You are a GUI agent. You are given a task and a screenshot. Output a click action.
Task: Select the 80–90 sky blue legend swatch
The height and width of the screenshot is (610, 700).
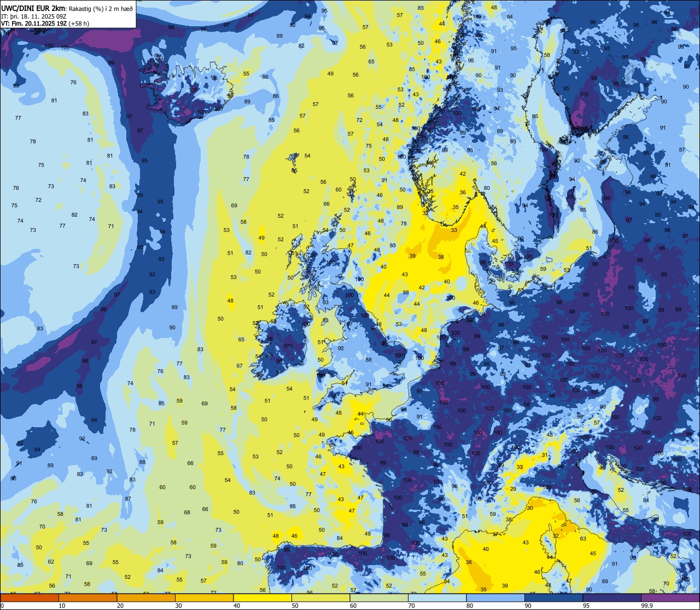tap(495, 597)
